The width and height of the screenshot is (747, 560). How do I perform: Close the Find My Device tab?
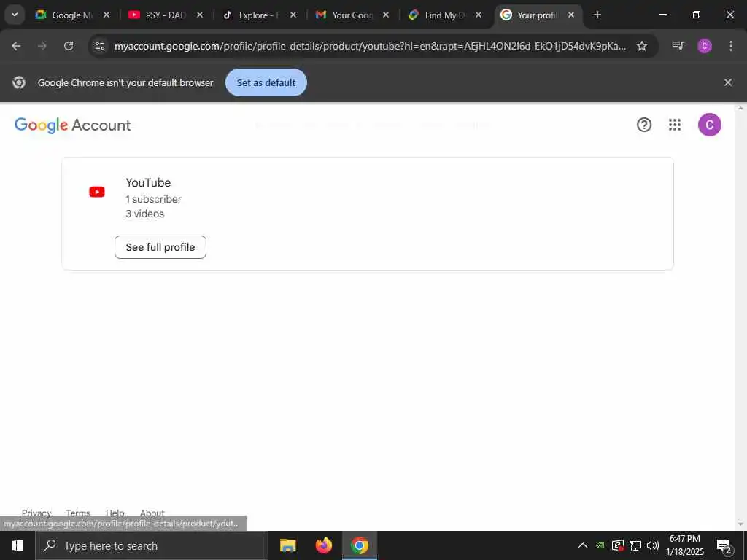pos(479,15)
